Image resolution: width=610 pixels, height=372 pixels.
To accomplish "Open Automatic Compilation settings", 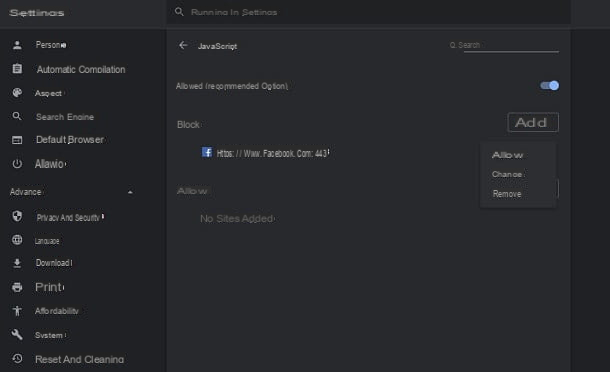I will tap(81, 70).
